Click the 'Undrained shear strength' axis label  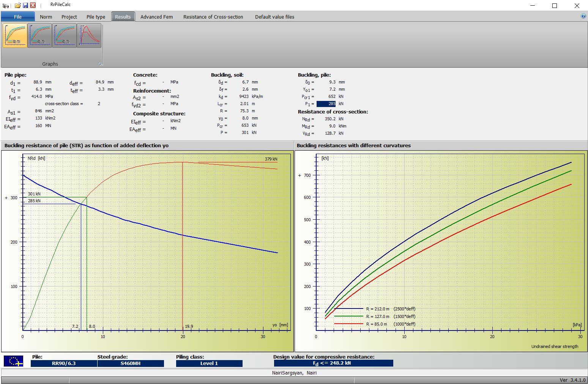point(555,346)
